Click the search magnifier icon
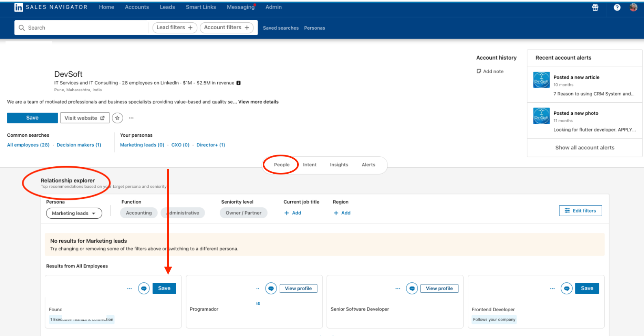 coord(22,28)
